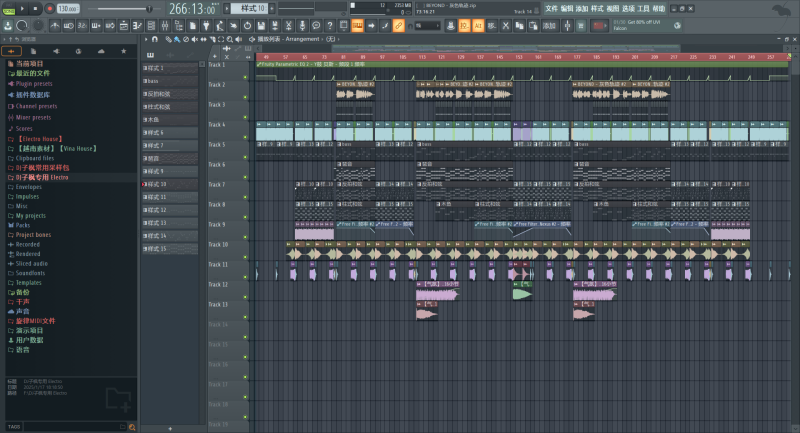800x433 pixels.
Task: Open the 文件 menu
Action: click(x=551, y=8)
